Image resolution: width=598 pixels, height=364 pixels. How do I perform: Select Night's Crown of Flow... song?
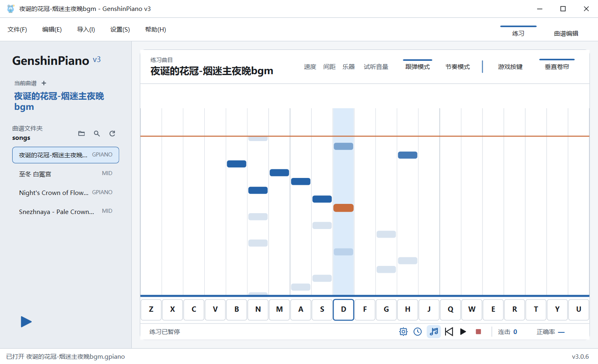[66, 193]
